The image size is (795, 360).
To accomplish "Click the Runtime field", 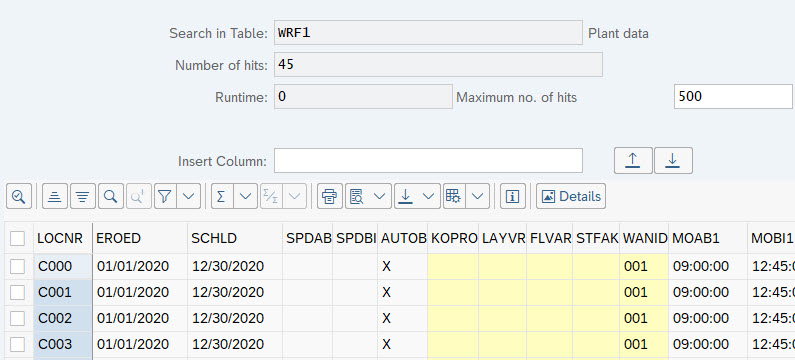I will click(x=364, y=96).
